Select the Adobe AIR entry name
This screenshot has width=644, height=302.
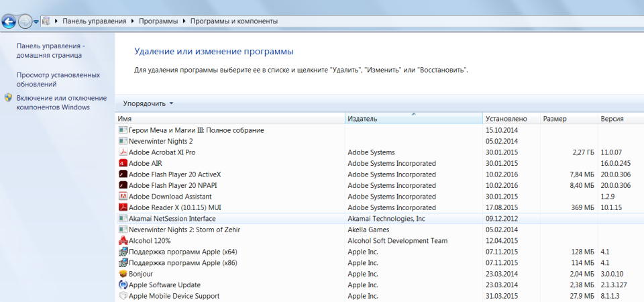click(x=146, y=164)
